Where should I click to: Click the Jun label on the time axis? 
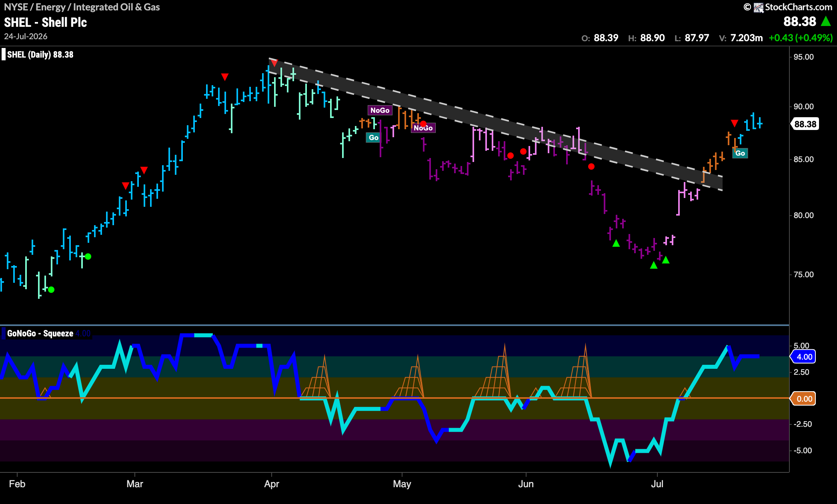526,484
